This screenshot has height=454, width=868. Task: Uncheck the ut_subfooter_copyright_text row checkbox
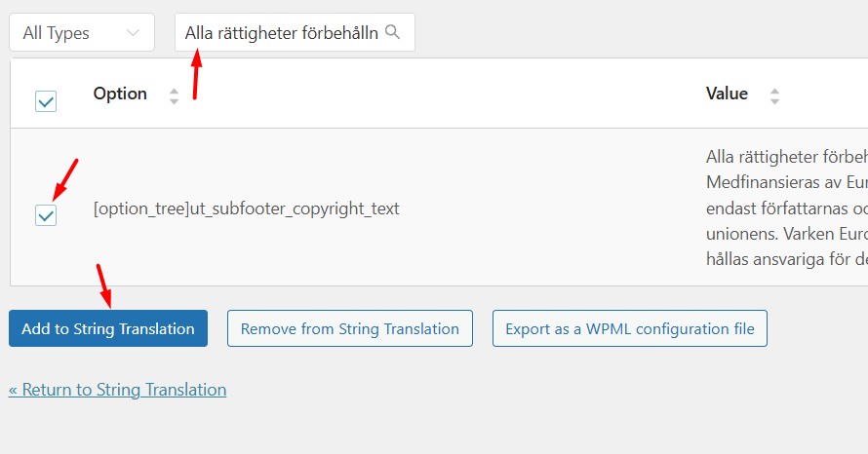(46, 215)
